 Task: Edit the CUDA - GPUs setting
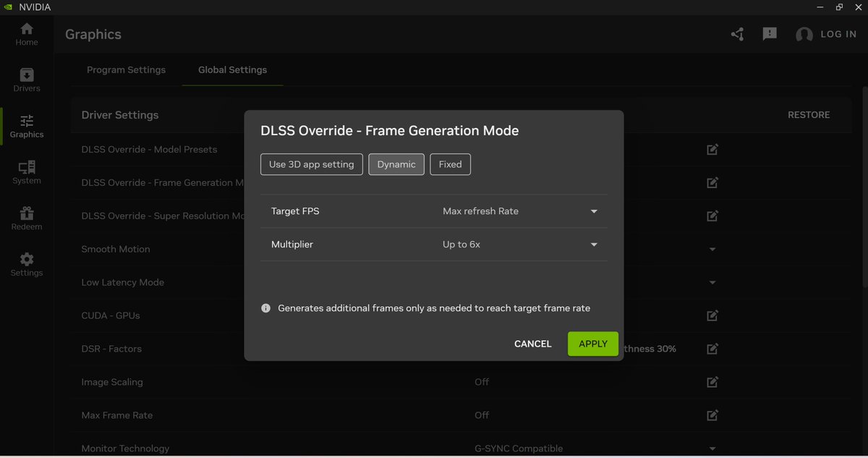point(712,315)
